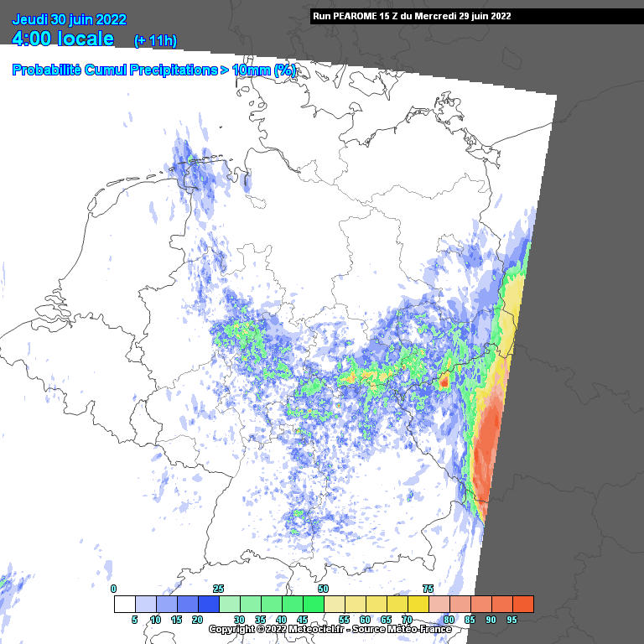Select the dark blue 20% legend swatch

208,604
